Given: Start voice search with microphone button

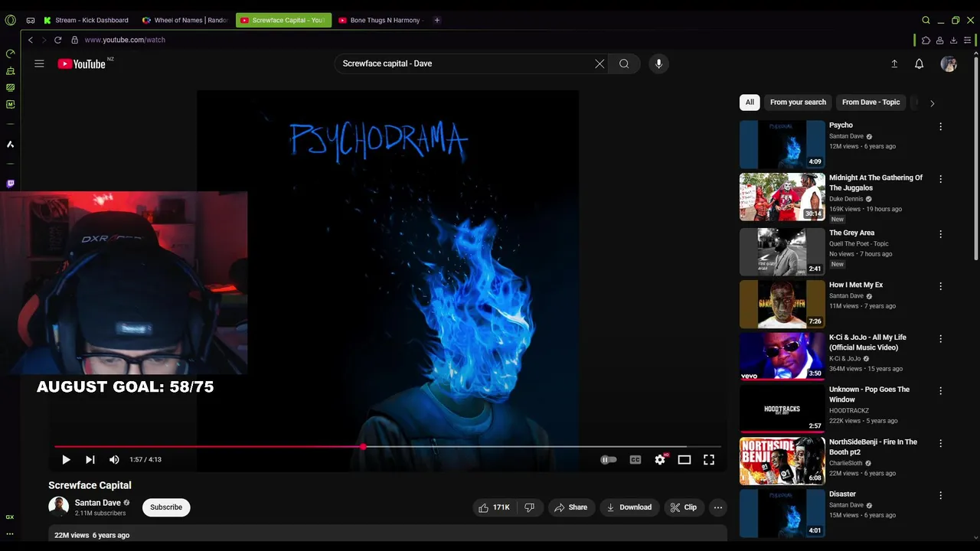Looking at the screenshot, I should click(658, 64).
